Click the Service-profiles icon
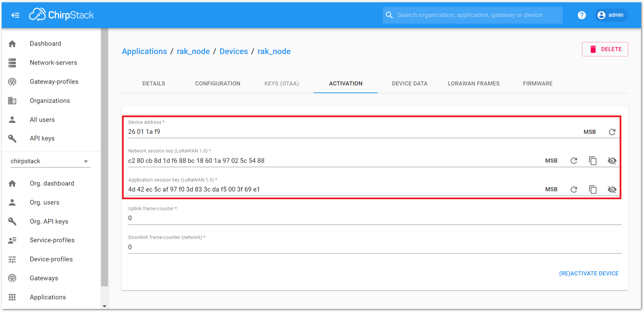 pyautogui.click(x=12, y=240)
